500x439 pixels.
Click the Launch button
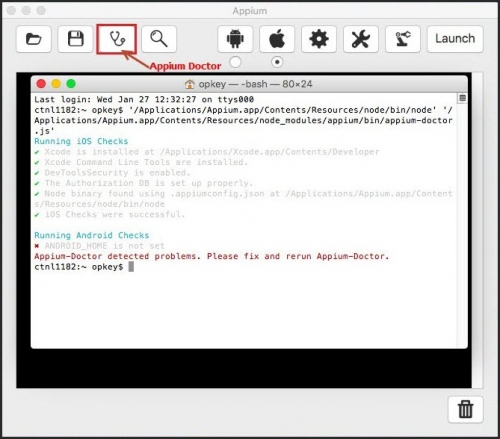[455, 39]
